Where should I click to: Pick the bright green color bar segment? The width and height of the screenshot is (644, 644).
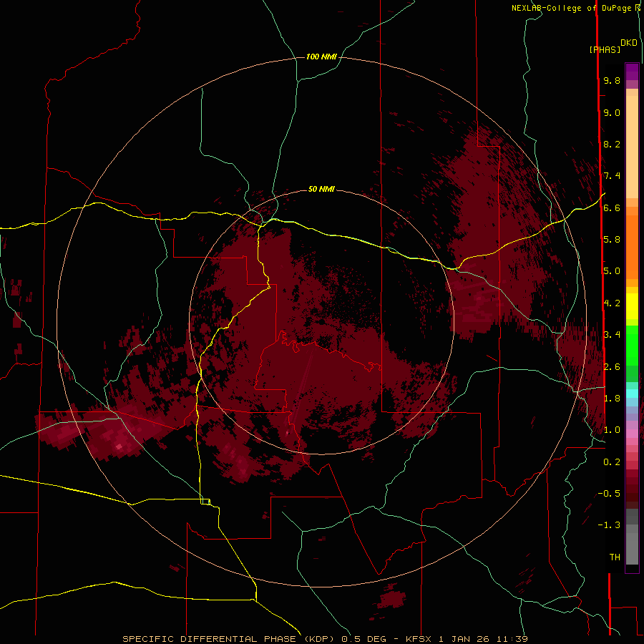[632, 345]
